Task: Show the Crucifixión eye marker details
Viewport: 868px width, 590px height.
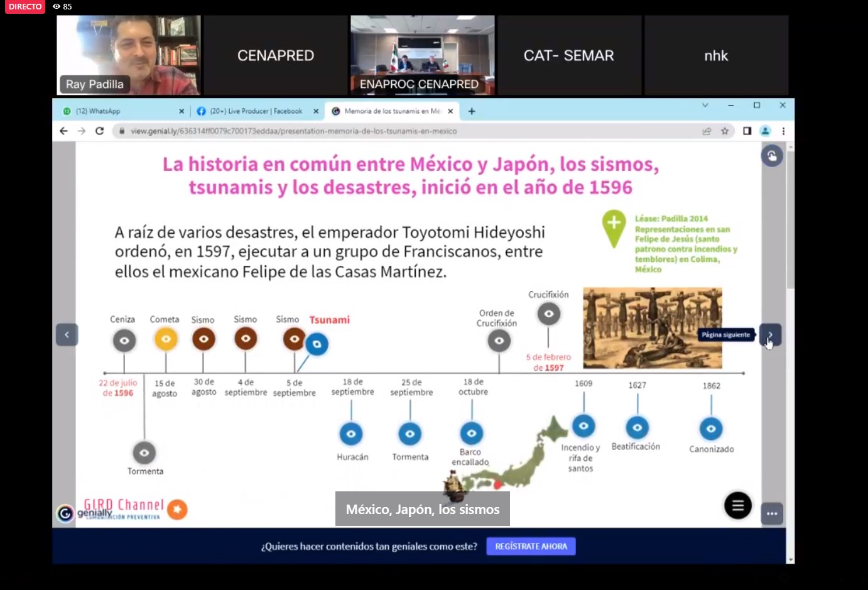Action: [548, 314]
